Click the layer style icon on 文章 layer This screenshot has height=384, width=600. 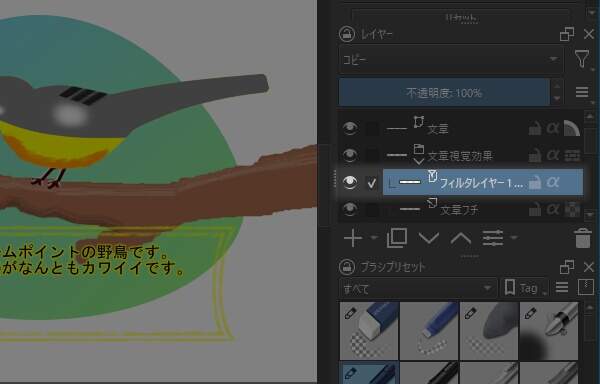tap(572, 129)
